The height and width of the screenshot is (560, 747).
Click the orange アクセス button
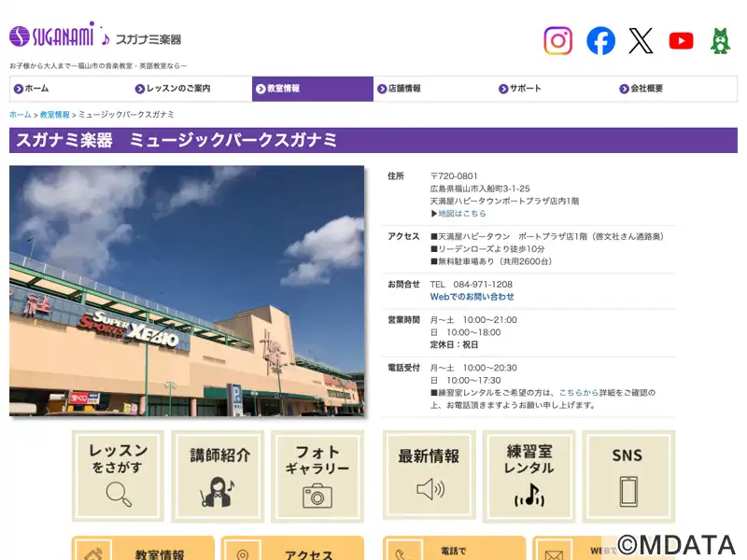292,548
